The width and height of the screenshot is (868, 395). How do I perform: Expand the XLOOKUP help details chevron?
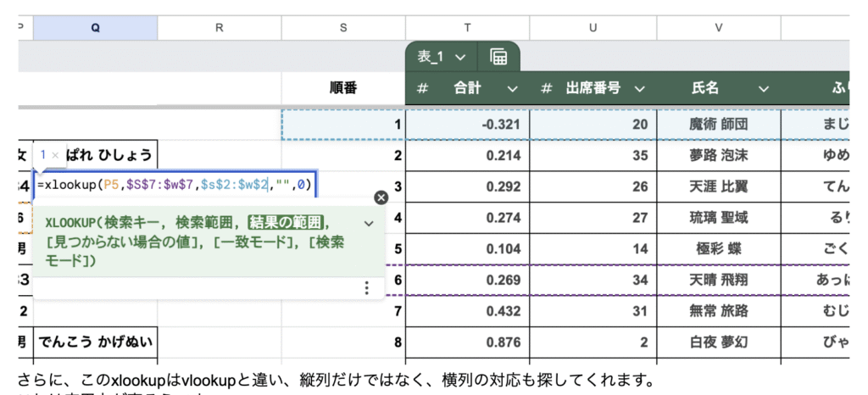(x=369, y=223)
